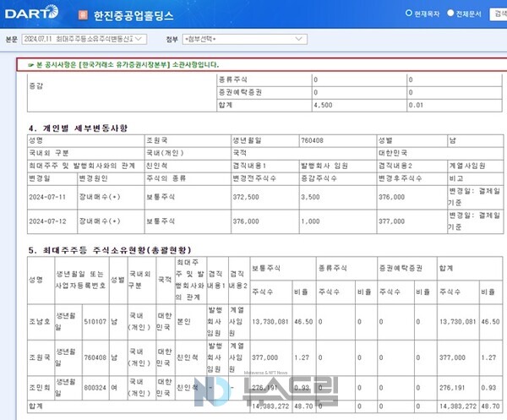The image size is (507, 420).
Task: Click the 증감 cell in the top table
Action: 35,85
